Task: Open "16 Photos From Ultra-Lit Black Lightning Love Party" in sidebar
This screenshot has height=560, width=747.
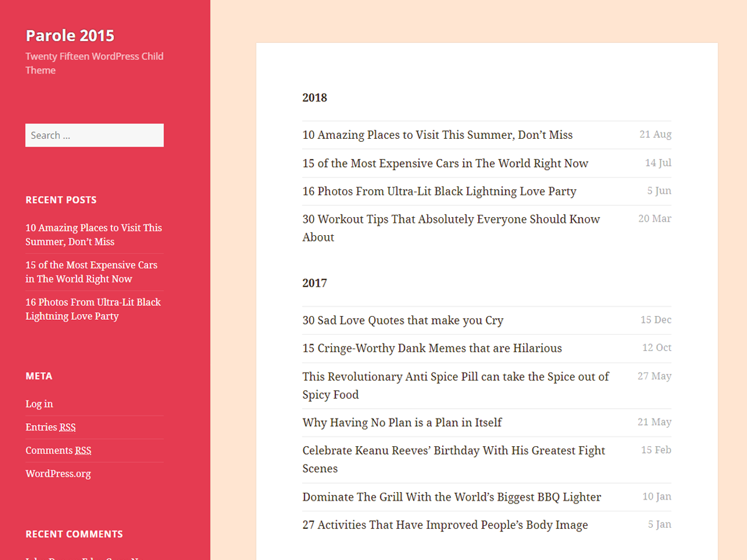Action: [93, 309]
